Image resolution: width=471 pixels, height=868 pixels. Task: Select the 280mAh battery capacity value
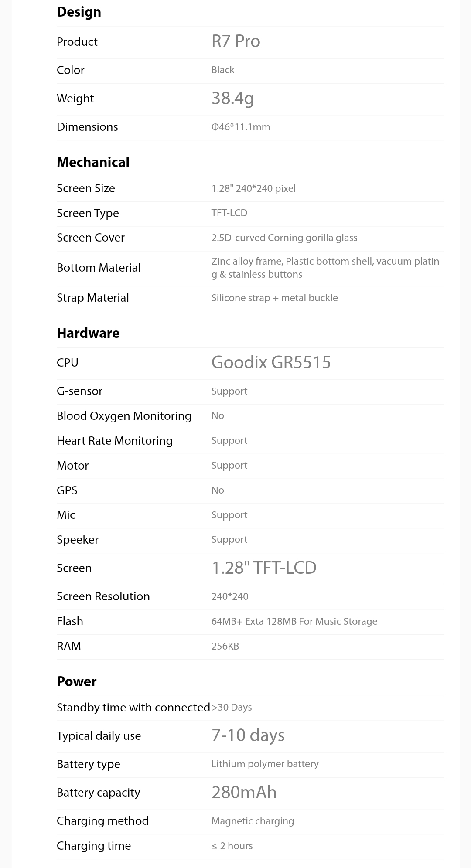point(244,793)
